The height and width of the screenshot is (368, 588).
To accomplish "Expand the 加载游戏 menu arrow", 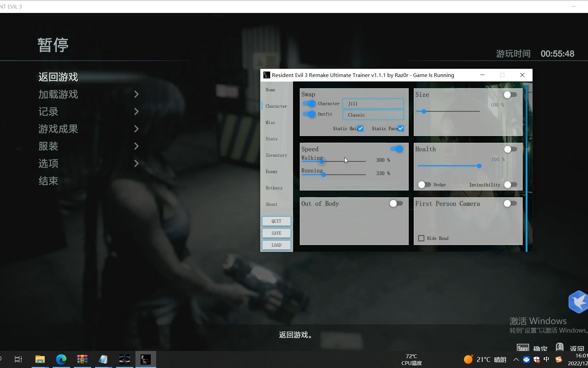I will [136, 94].
